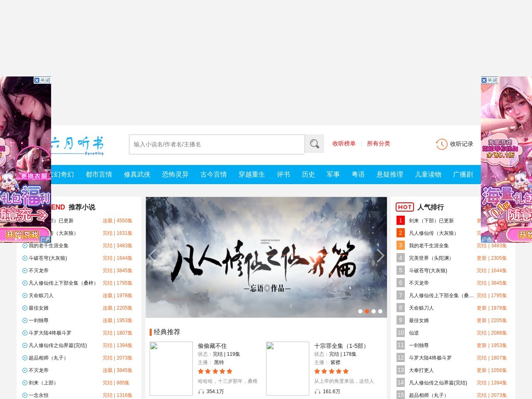
Task: Click rank 4 badge for 完美世界
Action: coord(401,258)
